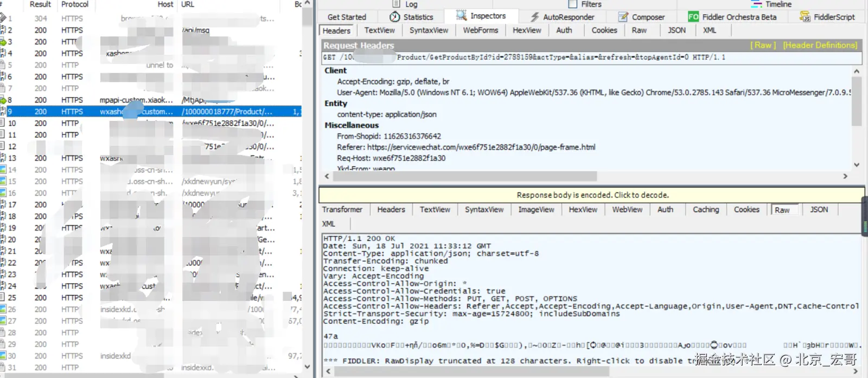Open the Fiddler Orchestra Beta tab
Image resolution: width=868 pixels, height=378 pixels.
(733, 17)
